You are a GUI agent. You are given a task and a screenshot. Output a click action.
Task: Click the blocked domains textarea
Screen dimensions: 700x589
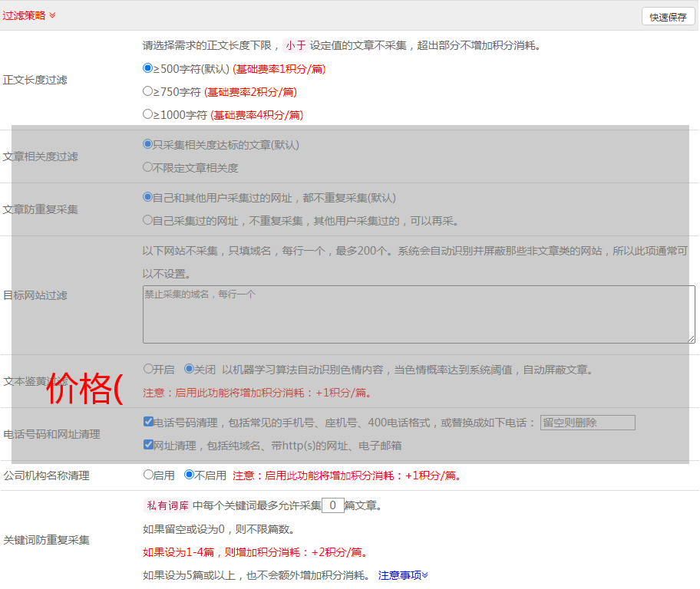pos(418,314)
